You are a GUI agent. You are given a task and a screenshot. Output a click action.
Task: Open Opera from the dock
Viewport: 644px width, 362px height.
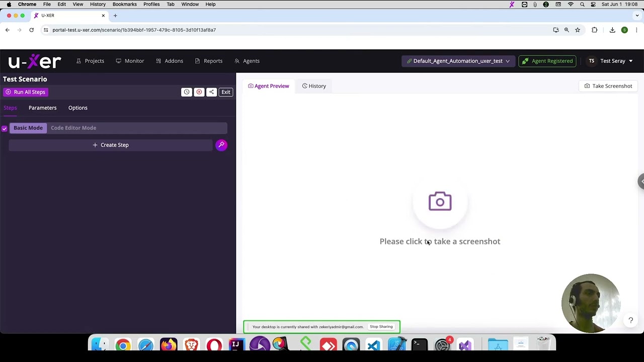(x=214, y=345)
